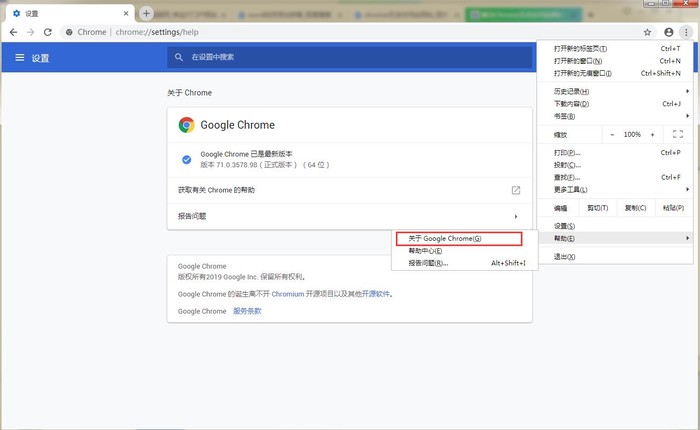Screen dimensions: 700x430
Task: Open a new tab with the plus button
Action: click(x=146, y=13)
